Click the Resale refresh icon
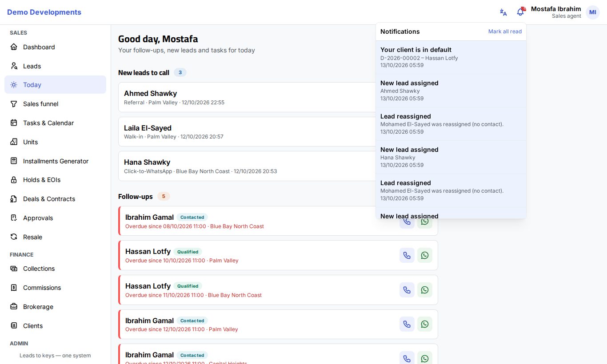Viewport: 607px width, 364px height. pyautogui.click(x=14, y=237)
